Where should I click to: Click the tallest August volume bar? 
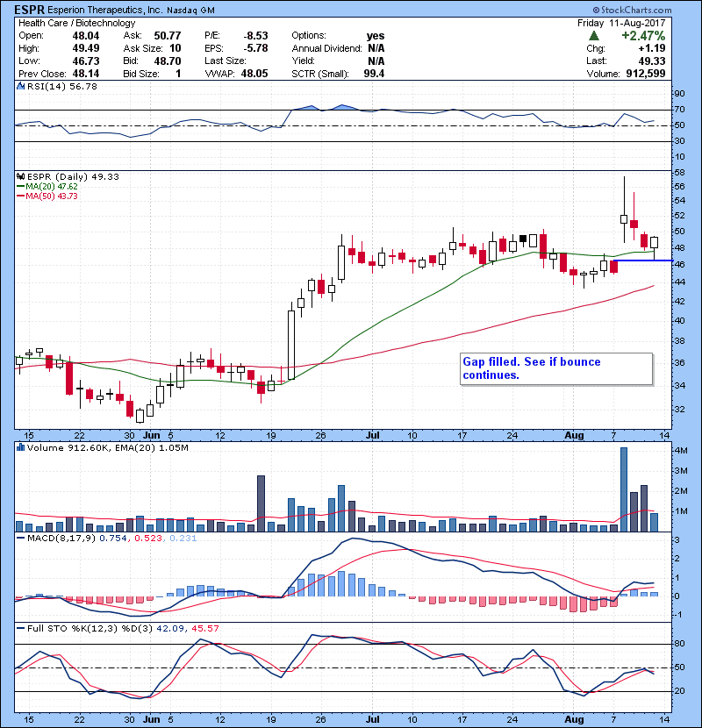(624, 489)
